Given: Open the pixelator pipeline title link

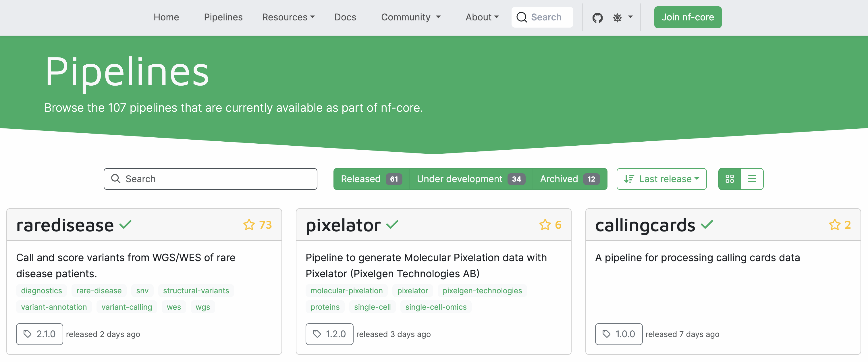Looking at the screenshot, I should pos(343,225).
